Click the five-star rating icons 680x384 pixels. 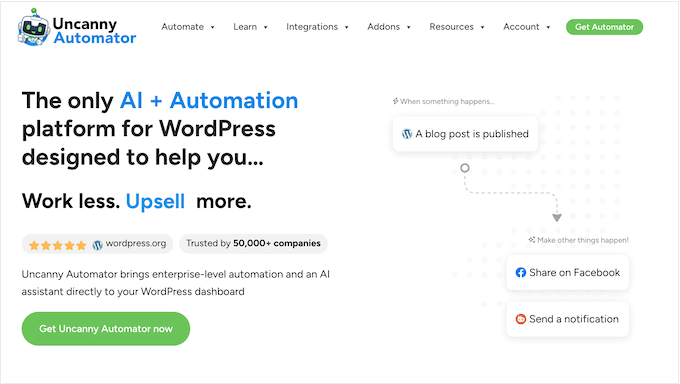click(58, 245)
